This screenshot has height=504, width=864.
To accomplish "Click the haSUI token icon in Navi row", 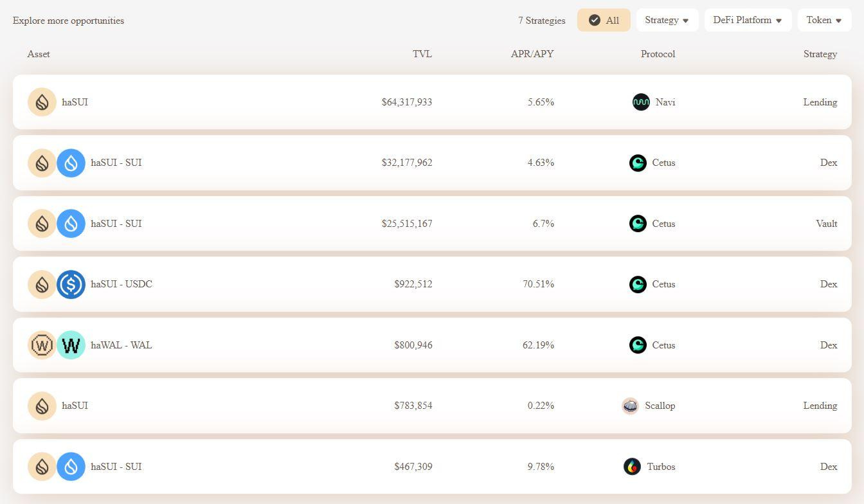I will click(42, 102).
